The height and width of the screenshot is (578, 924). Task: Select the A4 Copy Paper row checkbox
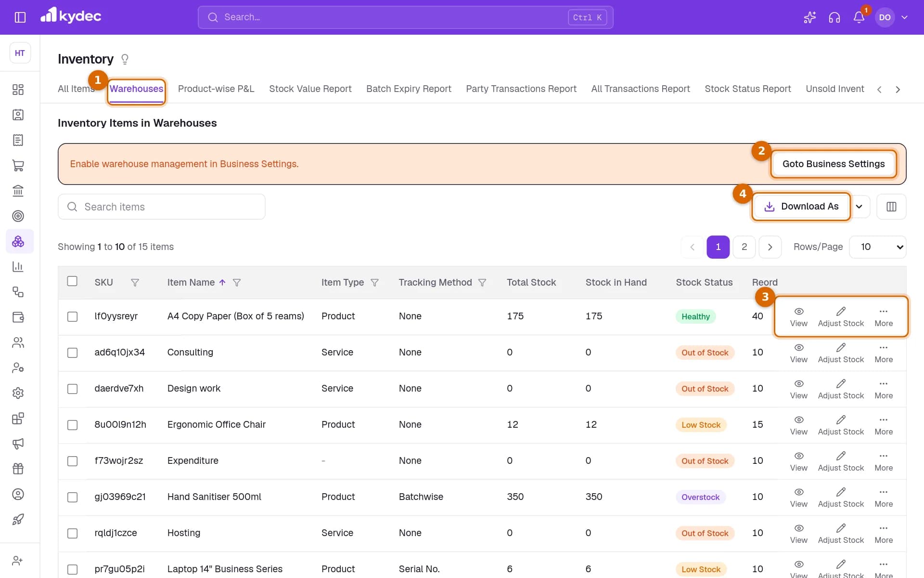[x=72, y=316]
